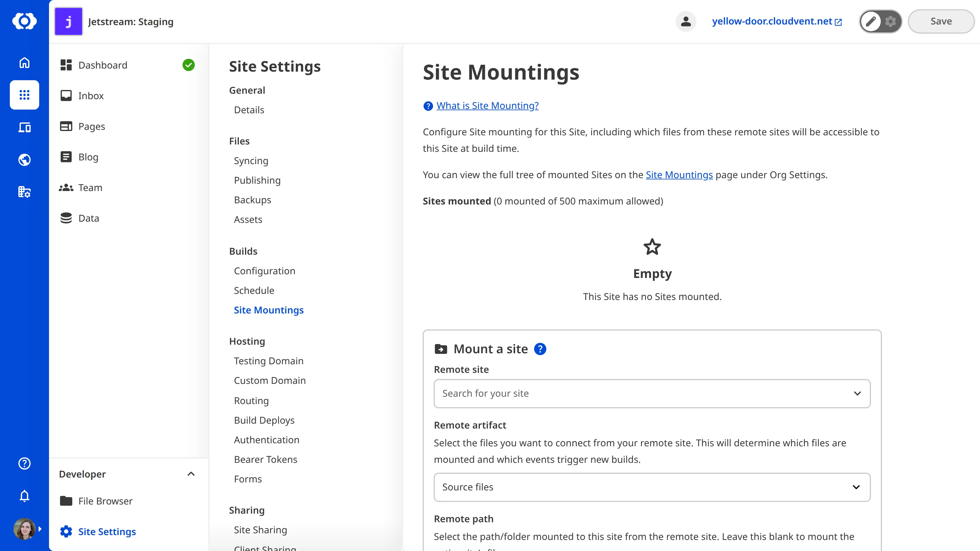Click the Jetstream site purple j icon
The image size is (980, 551).
(x=69, y=21)
